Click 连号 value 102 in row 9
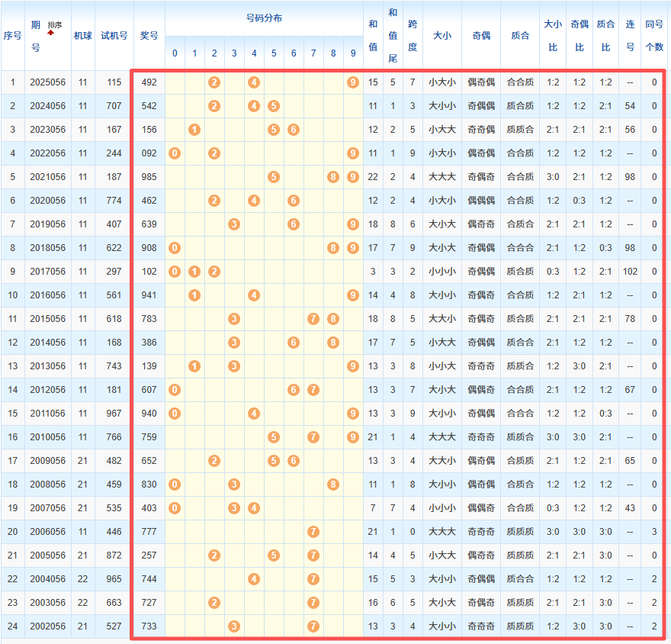Viewport: 671px width, 644px height. (x=630, y=272)
